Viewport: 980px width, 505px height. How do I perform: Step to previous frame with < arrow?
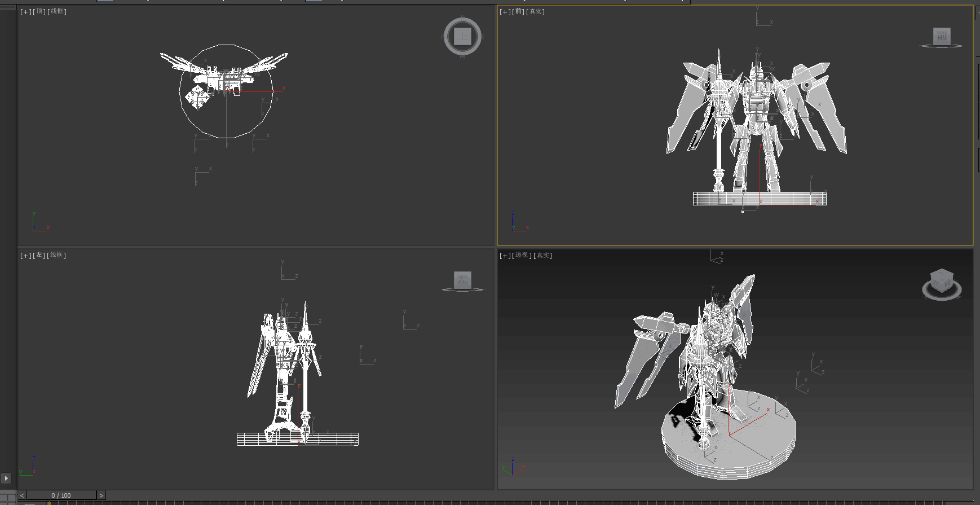pos(22,495)
